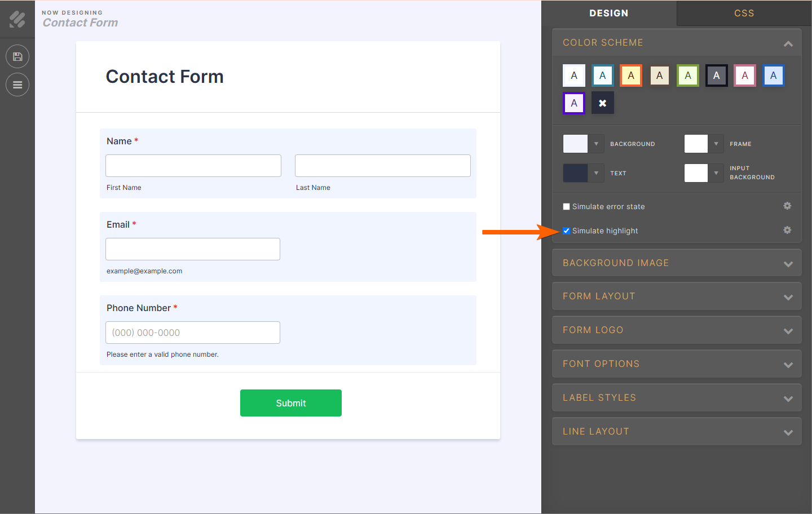Select the orange color scheme swatch
The image size is (812, 514).
pyautogui.click(x=631, y=76)
